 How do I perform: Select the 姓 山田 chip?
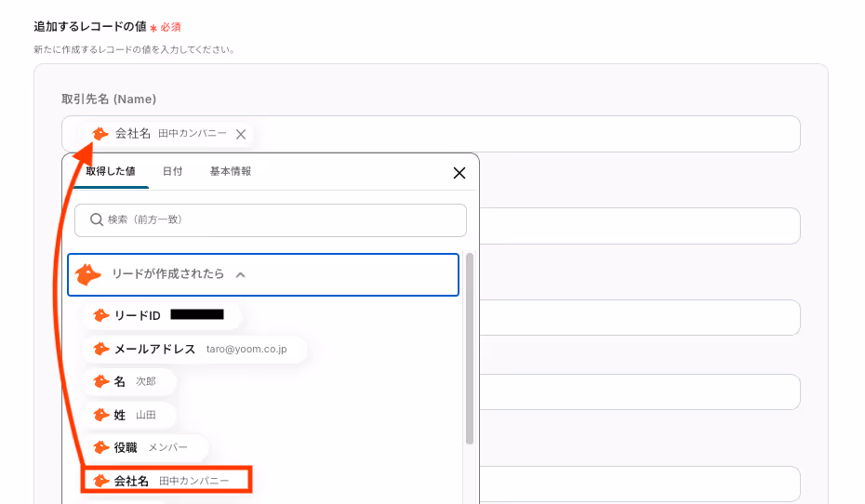[x=129, y=415]
